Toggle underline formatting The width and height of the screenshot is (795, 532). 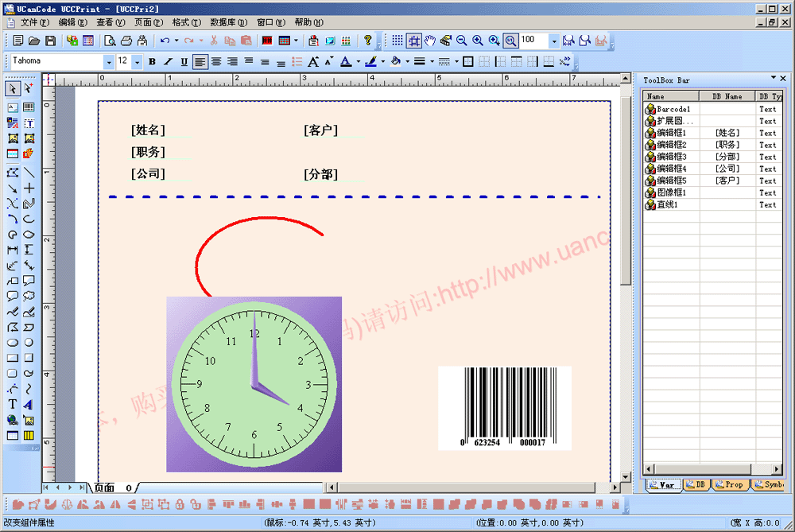pos(184,61)
